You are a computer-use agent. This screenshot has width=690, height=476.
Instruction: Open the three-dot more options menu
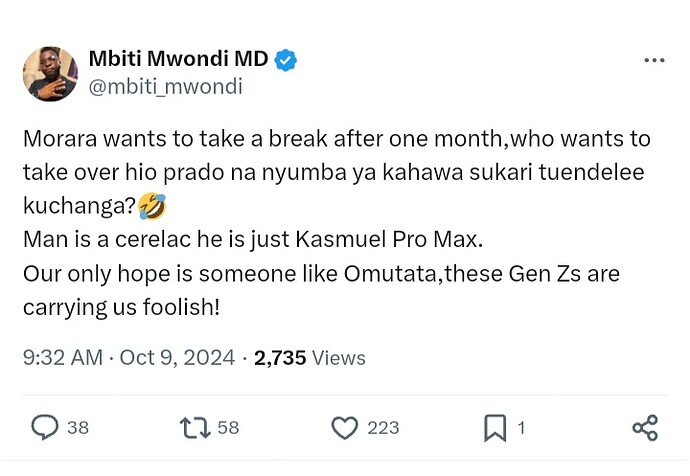coord(654,60)
